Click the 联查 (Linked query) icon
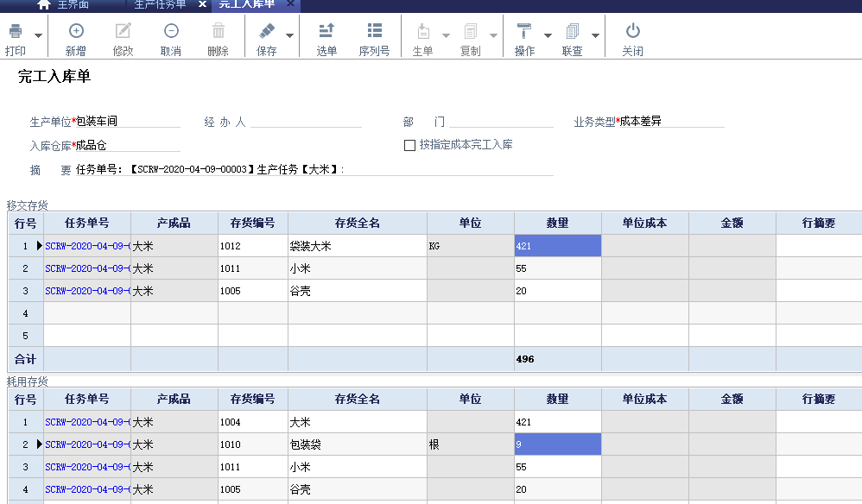The height and width of the screenshot is (504, 862). 572,32
